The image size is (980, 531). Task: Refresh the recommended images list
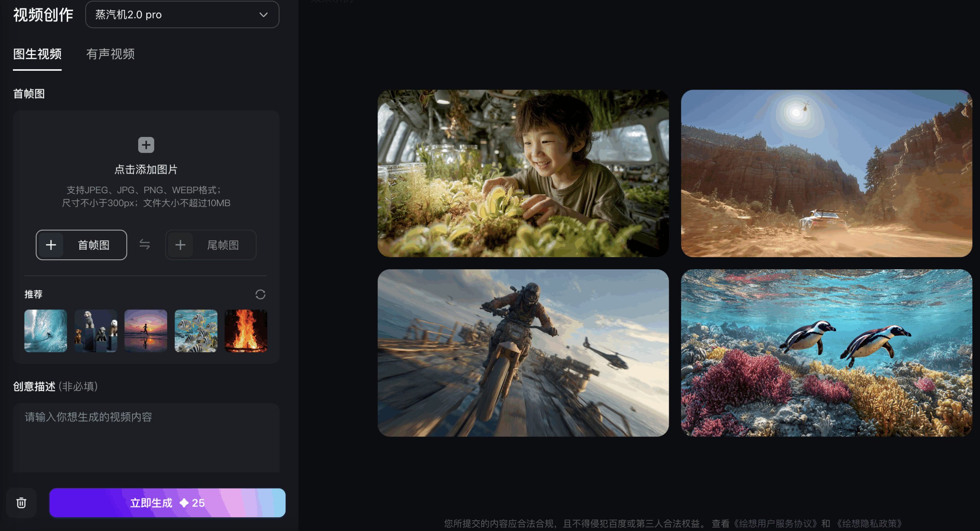point(260,294)
